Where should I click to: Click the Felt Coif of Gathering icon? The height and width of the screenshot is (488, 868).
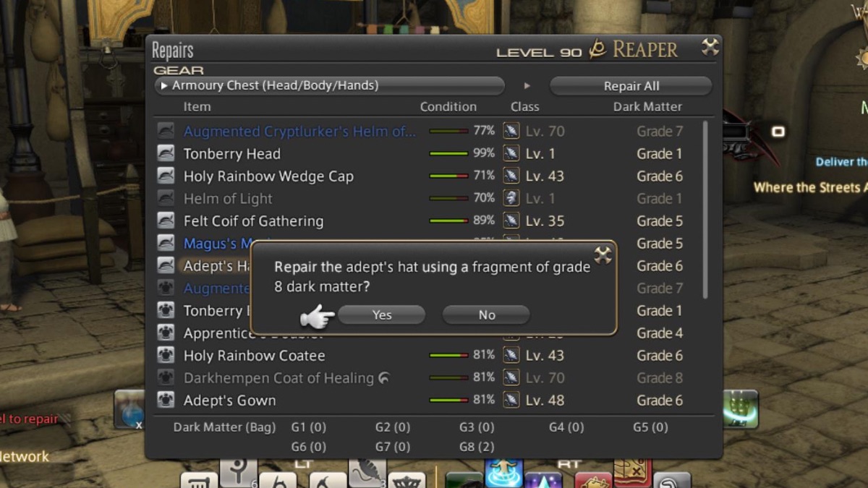[x=166, y=221]
